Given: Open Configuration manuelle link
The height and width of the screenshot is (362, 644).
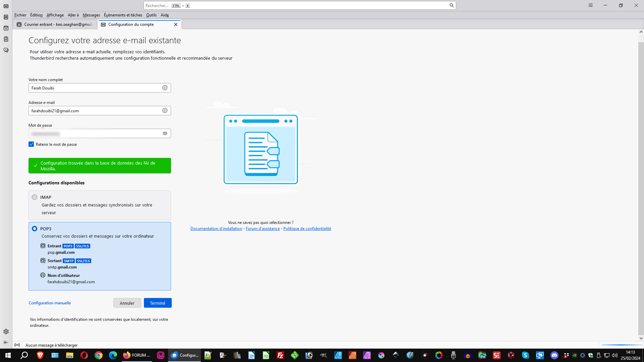Looking at the screenshot, I should click(x=50, y=303).
